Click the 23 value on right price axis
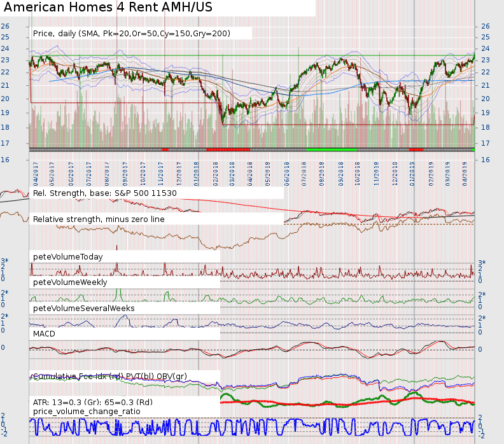This screenshot has height=444, width=504. click(x=486, y=60)
